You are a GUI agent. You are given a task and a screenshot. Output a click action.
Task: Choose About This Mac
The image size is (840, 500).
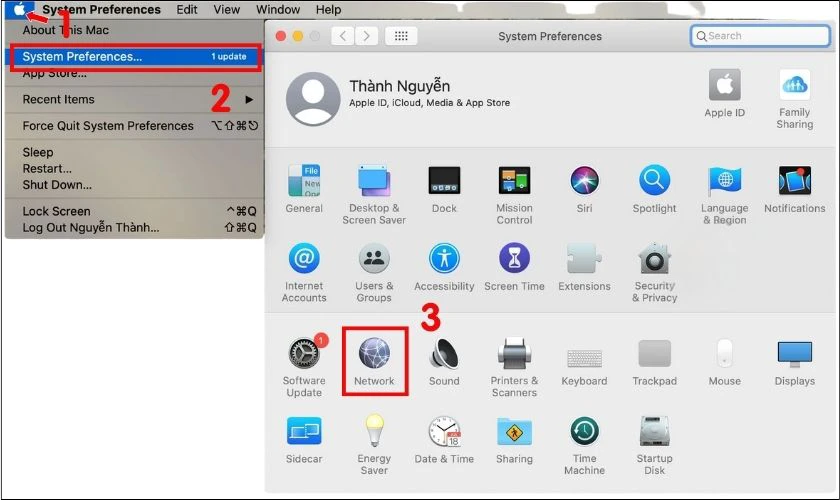(x=134, y=30)
